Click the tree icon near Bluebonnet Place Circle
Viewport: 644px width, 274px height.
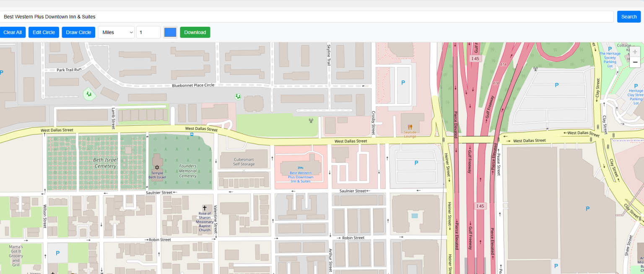coord(238,97)
